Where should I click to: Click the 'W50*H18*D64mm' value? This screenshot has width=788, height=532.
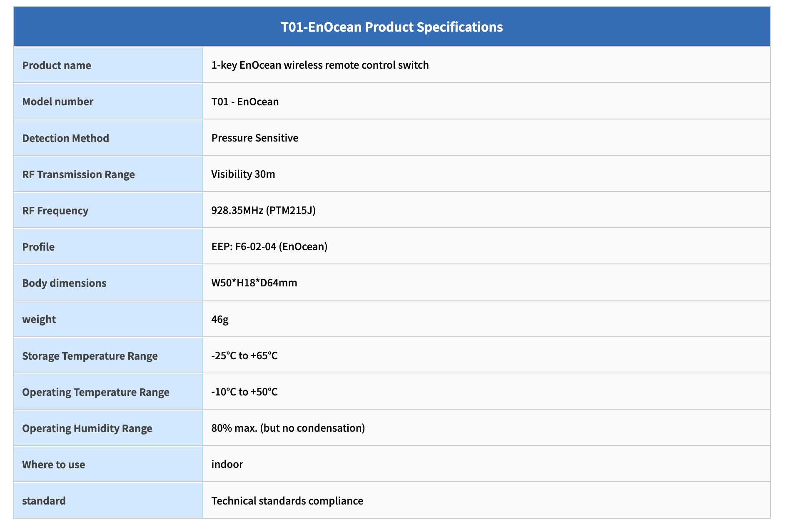[x=254, y=283]
